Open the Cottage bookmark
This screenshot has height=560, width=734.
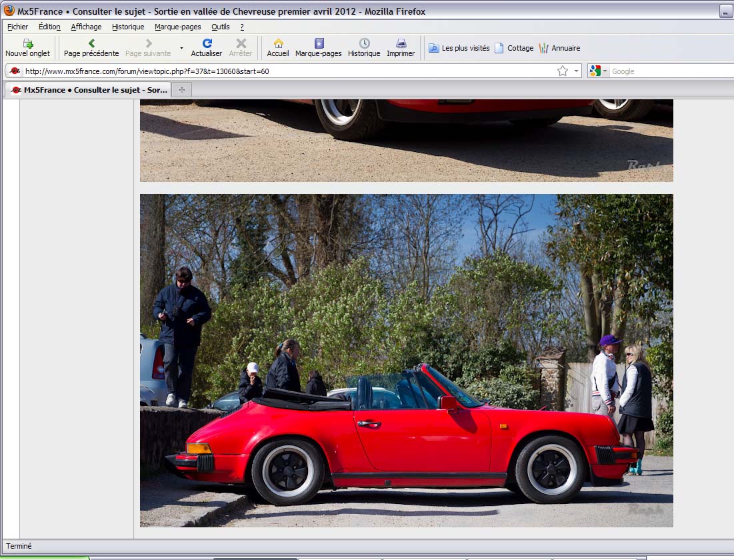pyautogui.click(x=514, y=48)
